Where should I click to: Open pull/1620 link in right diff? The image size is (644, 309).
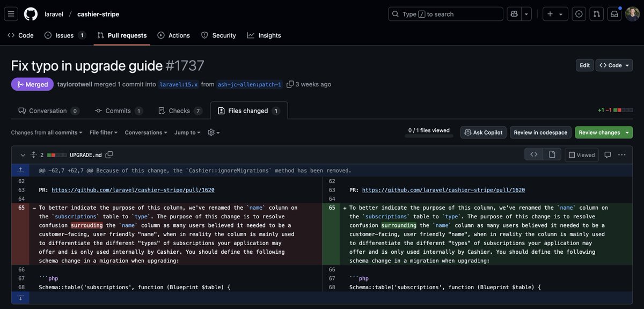click(x=443, y=190)
